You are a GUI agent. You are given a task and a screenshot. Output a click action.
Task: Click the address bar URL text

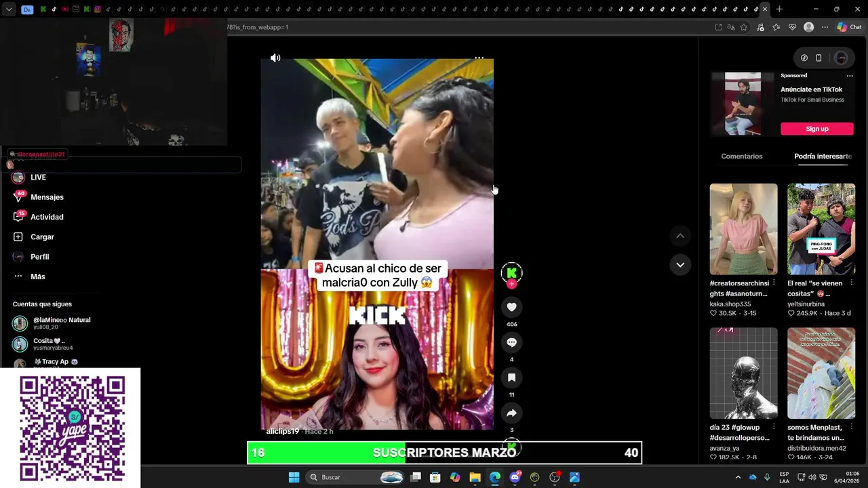[x=258, y=27]
